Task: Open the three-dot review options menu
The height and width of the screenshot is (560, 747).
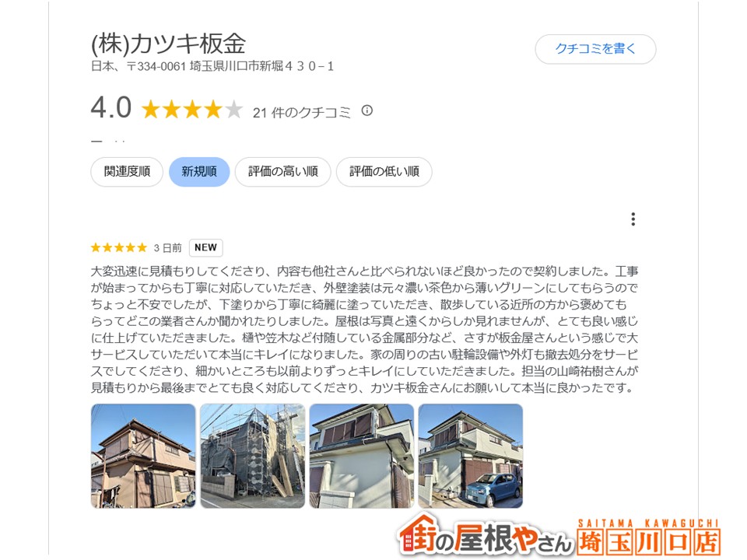Action: pyautogui.click(x=633, y=219)
